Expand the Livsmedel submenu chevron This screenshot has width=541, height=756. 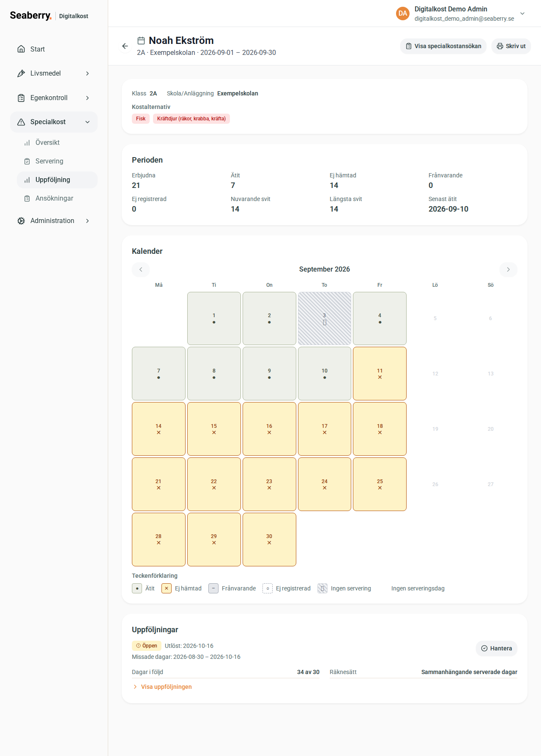87,73
